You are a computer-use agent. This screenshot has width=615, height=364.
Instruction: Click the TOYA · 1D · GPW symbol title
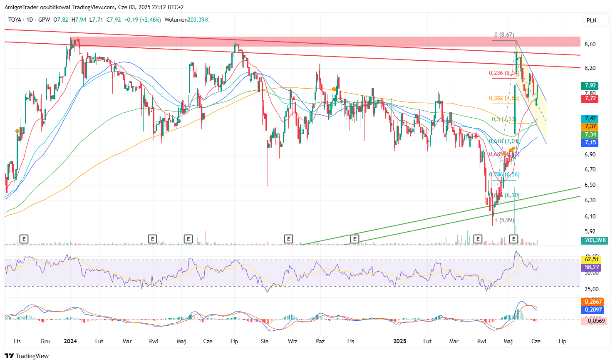click(x=29, y=20)
